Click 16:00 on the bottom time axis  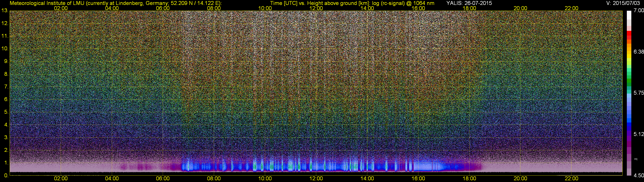click(418, 179)
